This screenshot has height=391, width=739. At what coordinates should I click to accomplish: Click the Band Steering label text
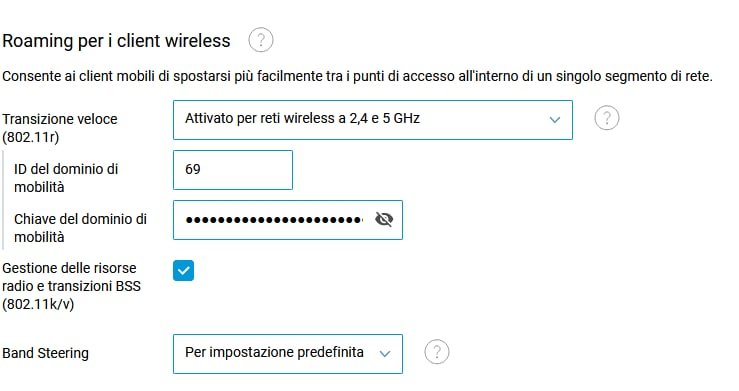tap(45, 353)
